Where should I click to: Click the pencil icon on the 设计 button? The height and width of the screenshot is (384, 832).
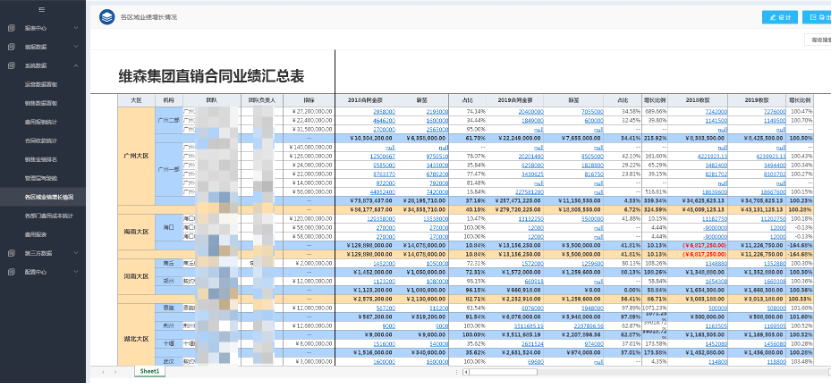click(x=773, y=18)
